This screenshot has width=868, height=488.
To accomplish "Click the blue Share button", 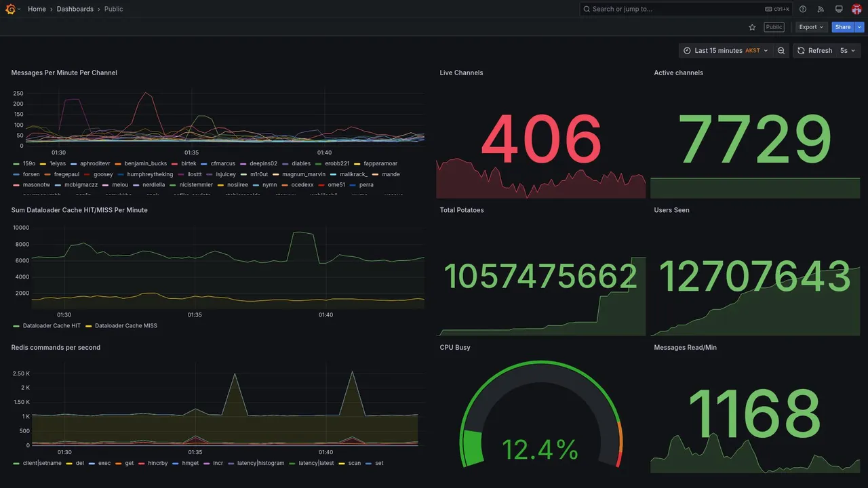I will tap(843, 27).
